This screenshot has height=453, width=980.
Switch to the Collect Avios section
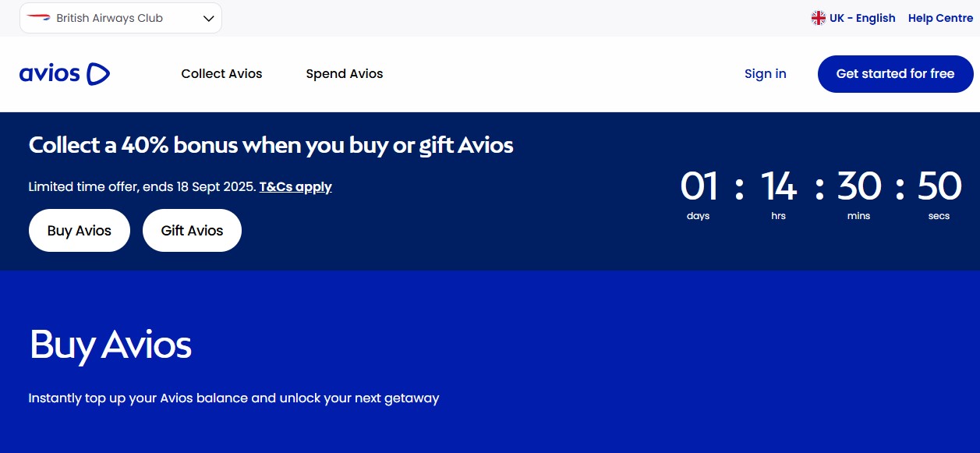[x=221, y=73]
